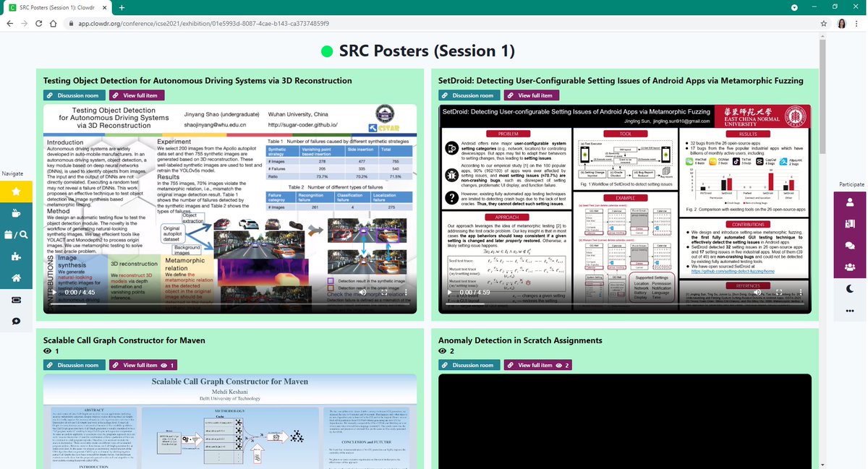Bookmark this page with the star icon
This screenshot has width=868, height=469.
824,23
